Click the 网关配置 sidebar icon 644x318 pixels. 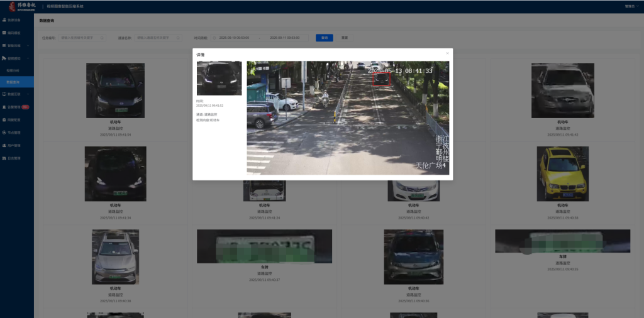click(4, 119)
